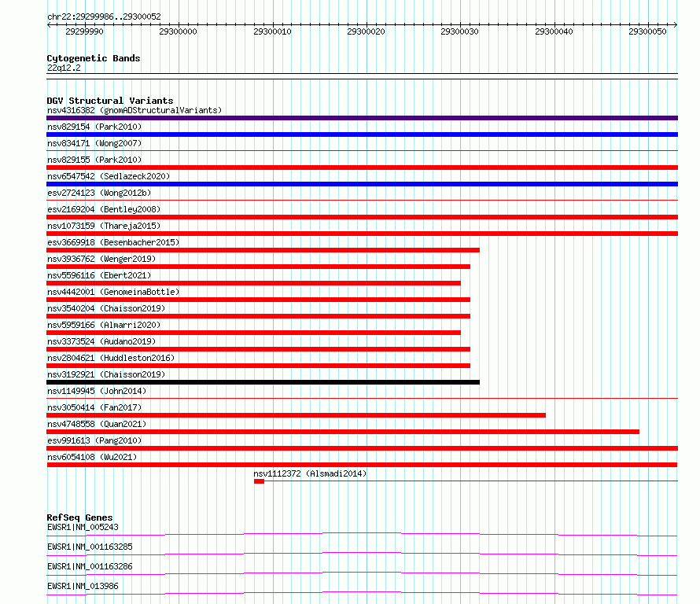Open nsv4442001 (GenomeinaBottle) variant
This screenshot has width=700, height=604.
(x=113, y=292)
